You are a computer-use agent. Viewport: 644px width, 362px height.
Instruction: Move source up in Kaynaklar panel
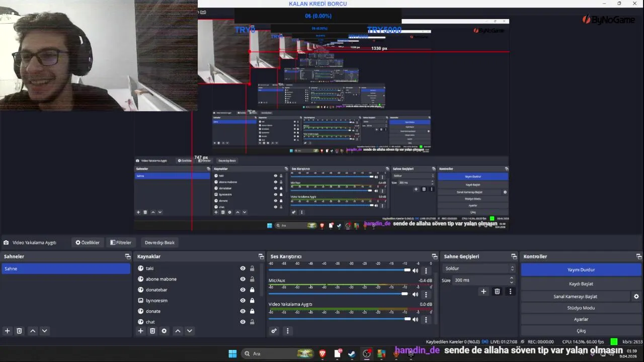tap(178, 331)
